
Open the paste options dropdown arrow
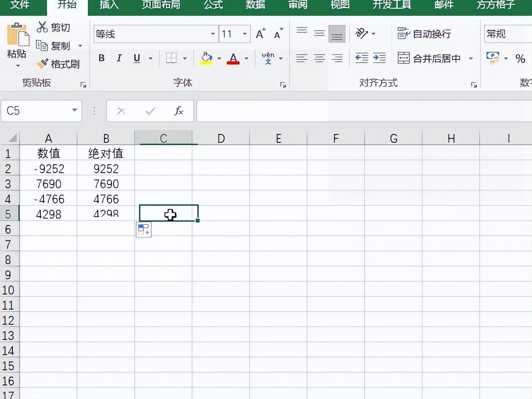tap(18, 65)
